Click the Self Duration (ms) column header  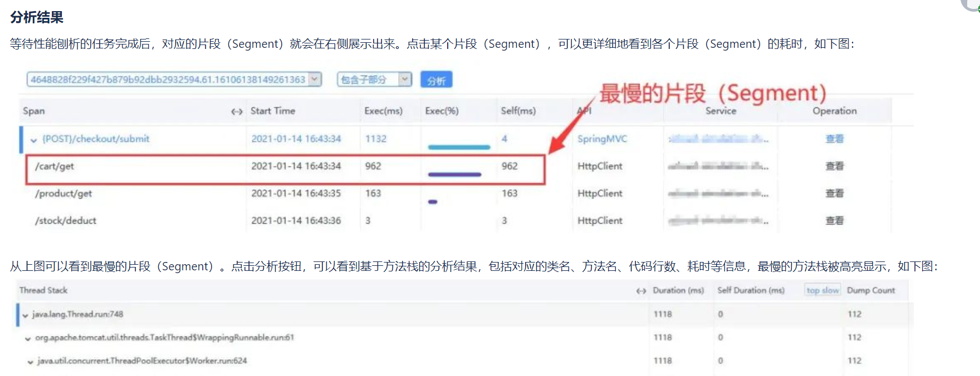click(x=751, y=290)
